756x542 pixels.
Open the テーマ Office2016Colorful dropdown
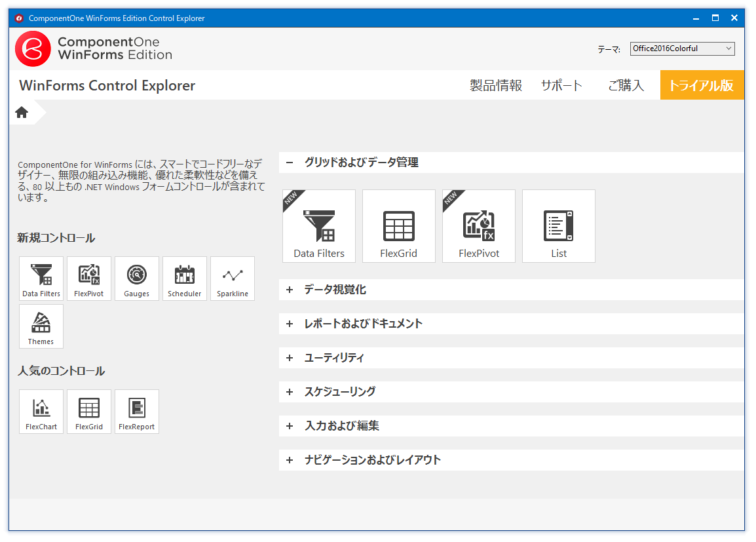[x=682, y=48]
